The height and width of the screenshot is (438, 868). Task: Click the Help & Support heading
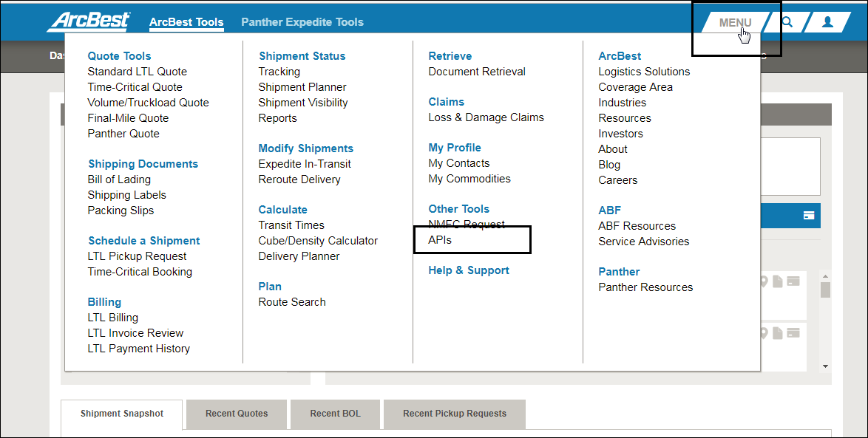click(x=469, y=270)
